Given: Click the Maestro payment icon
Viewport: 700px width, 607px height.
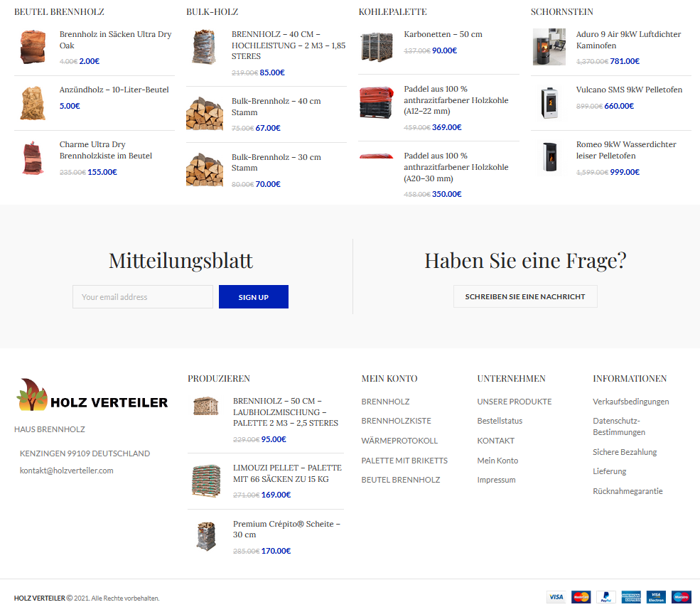Looking at the screenshot, I should pos(682,597).
